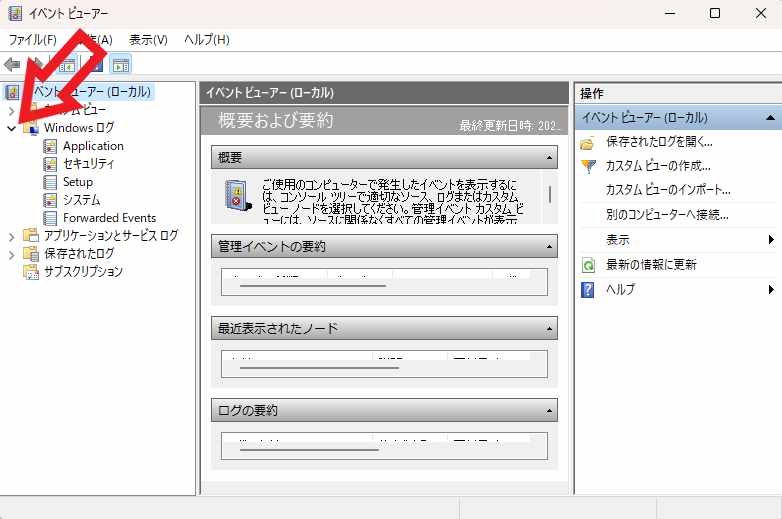Collapse the 概要 section
This screenshot has width=782, height=519.
tap(549, 158)
